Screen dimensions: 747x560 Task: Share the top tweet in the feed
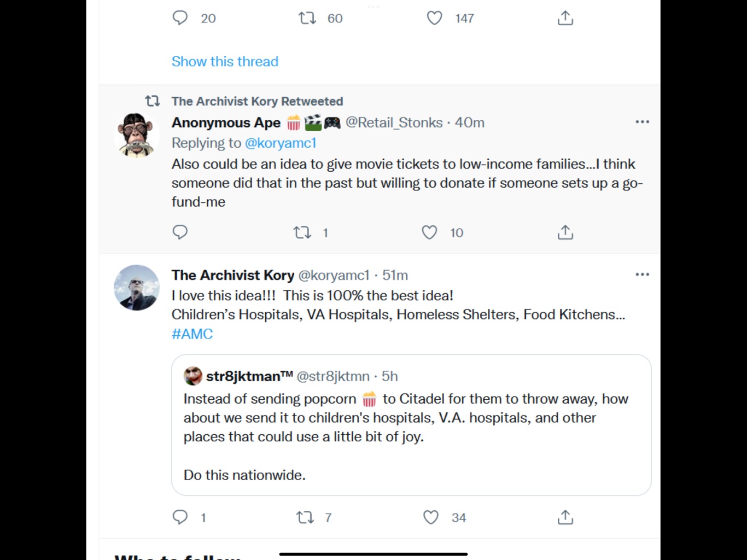tap(565, 18)
